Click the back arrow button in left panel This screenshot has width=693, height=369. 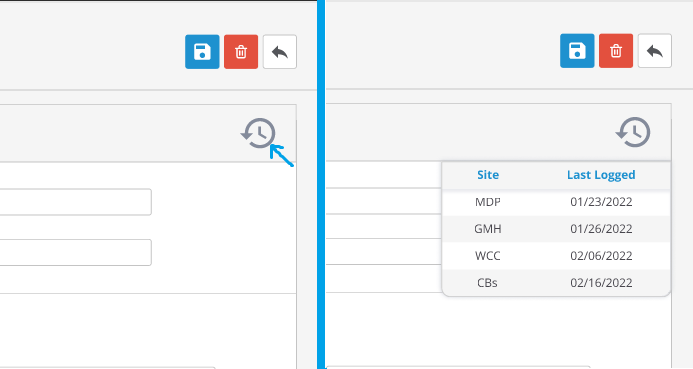point(280,52)
